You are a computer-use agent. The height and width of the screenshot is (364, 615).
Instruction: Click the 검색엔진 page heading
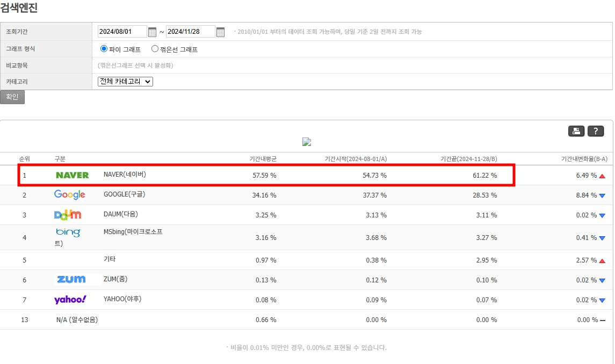tap(19, 7)
